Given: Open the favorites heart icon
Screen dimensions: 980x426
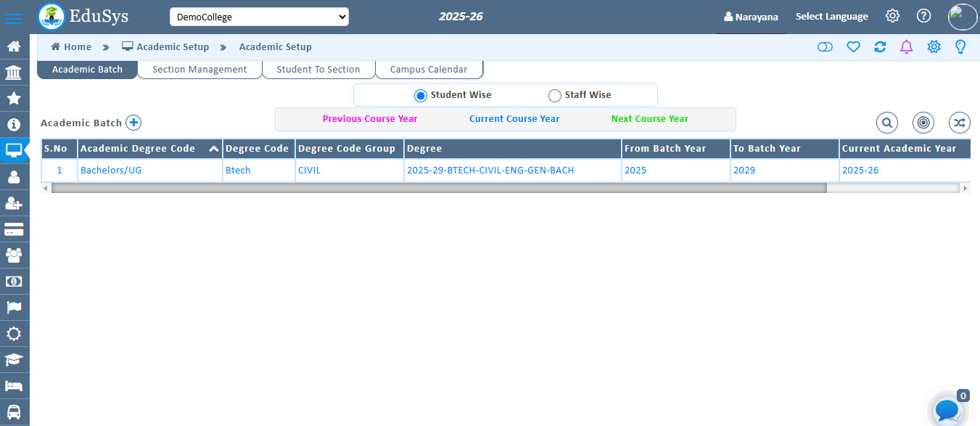Looking at the screenshot, I should [853, 46].
